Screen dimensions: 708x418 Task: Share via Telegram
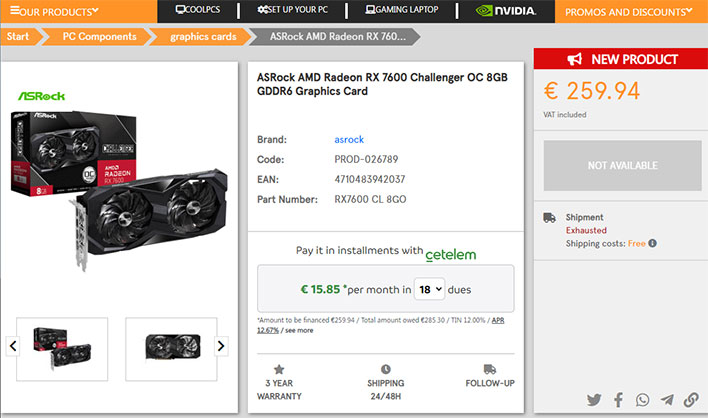coord(667,399)
